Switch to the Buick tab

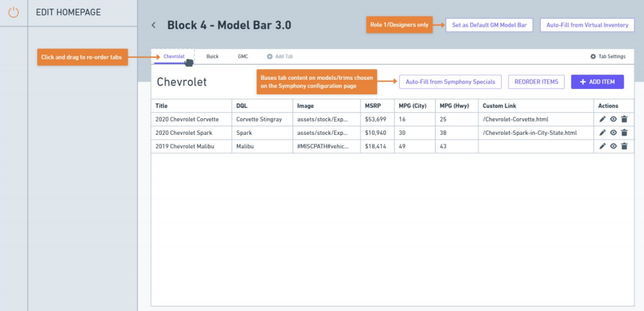[212, 56]
